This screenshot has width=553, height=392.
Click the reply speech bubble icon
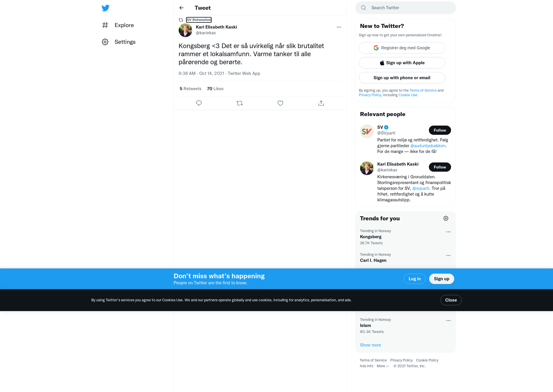tap(199, 103)
